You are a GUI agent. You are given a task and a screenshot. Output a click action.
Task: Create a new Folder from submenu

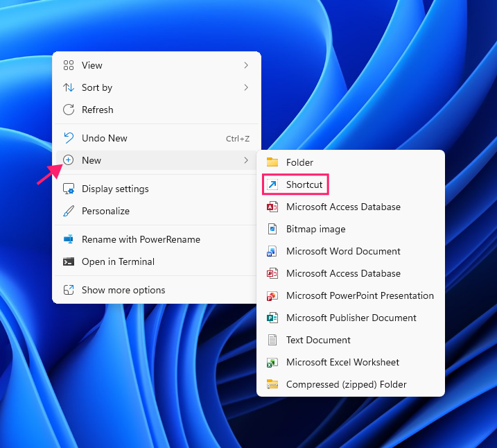coord(351,162)
